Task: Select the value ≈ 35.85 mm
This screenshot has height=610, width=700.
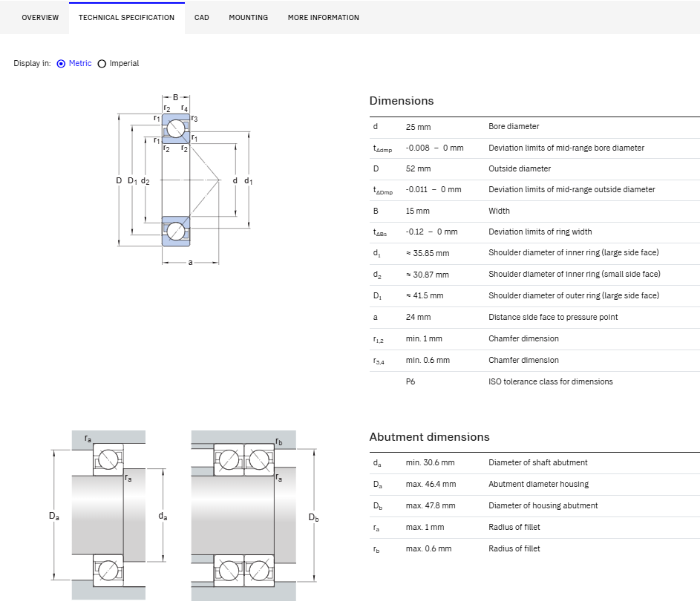Action: point(428,253)
